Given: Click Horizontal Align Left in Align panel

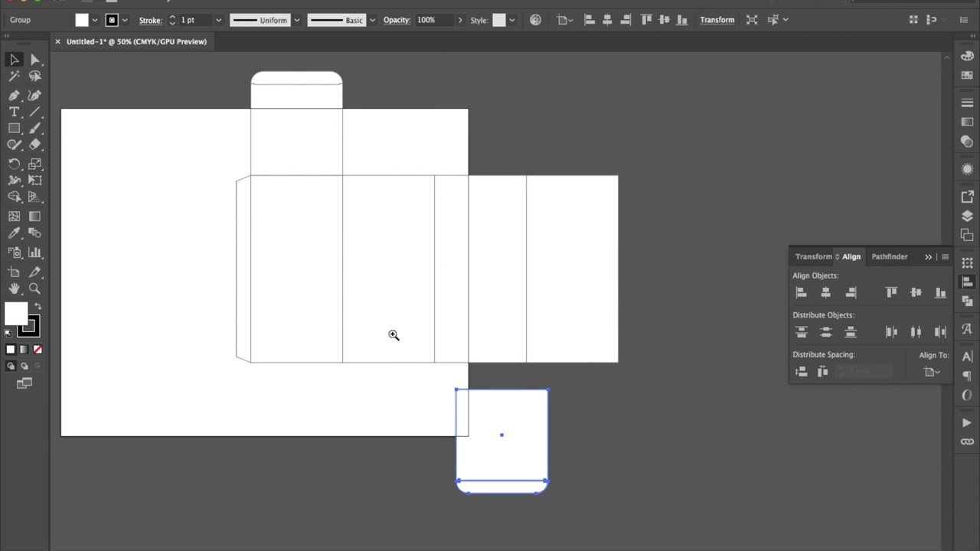Looking at the screenshot, I should pos(801,292).
